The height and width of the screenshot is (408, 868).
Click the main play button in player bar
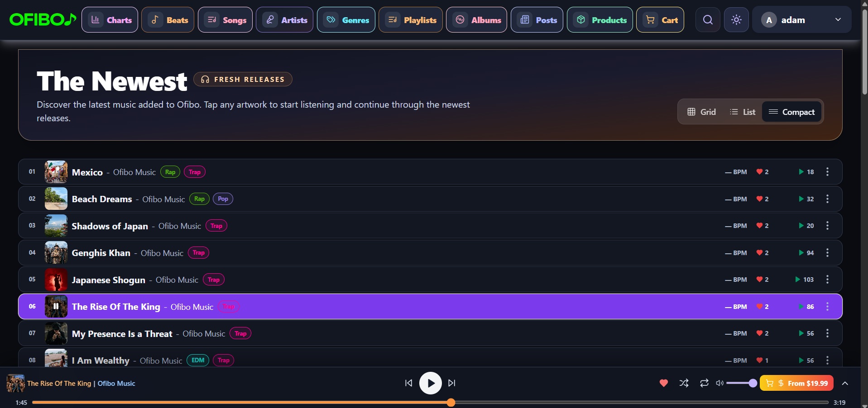pos(431,383)
